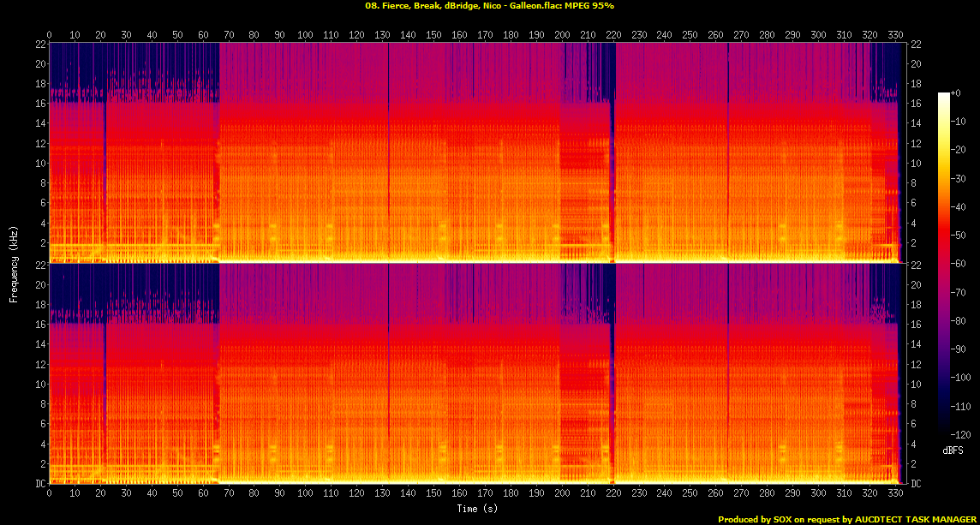This screenshot has height=525, width=980.
Task: Click the '-90' value on the dBFS scale
Action: 958,349
